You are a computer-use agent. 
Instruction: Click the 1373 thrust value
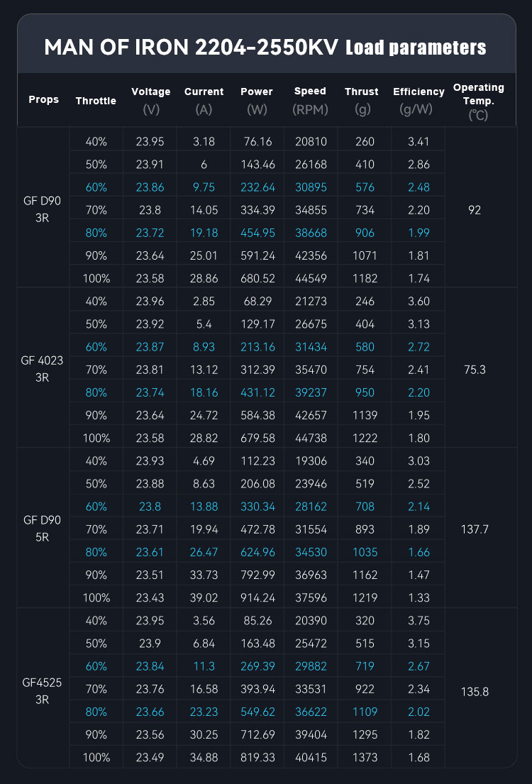365,758
